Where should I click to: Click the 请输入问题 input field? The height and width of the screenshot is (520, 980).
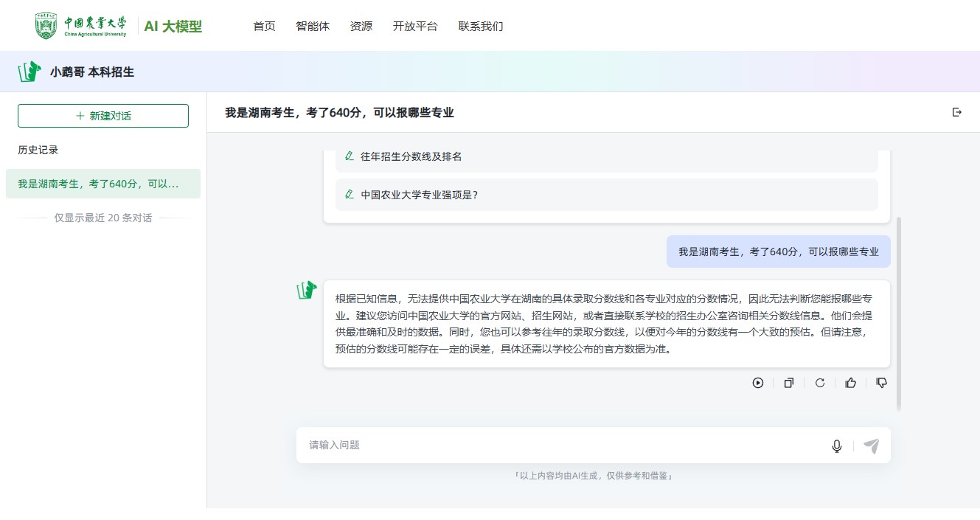565,446
